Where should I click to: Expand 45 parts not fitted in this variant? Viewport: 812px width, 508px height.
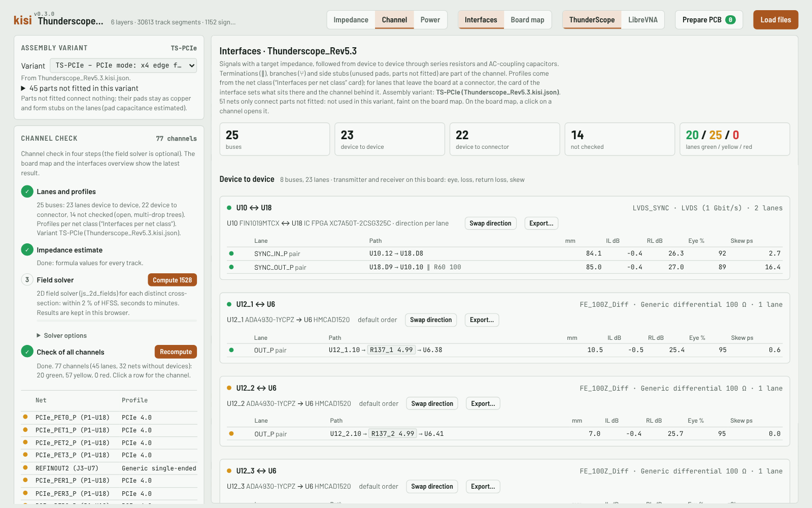80,88
